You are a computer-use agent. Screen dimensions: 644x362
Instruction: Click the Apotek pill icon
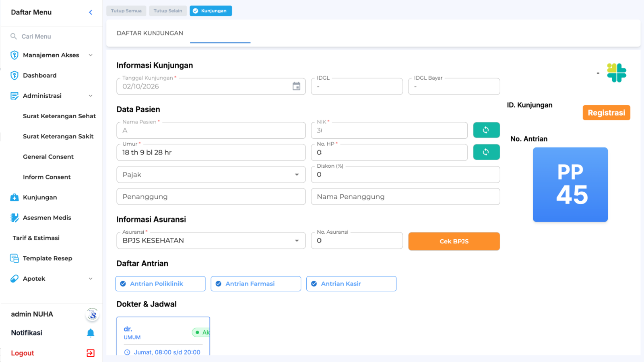(14, 278)
